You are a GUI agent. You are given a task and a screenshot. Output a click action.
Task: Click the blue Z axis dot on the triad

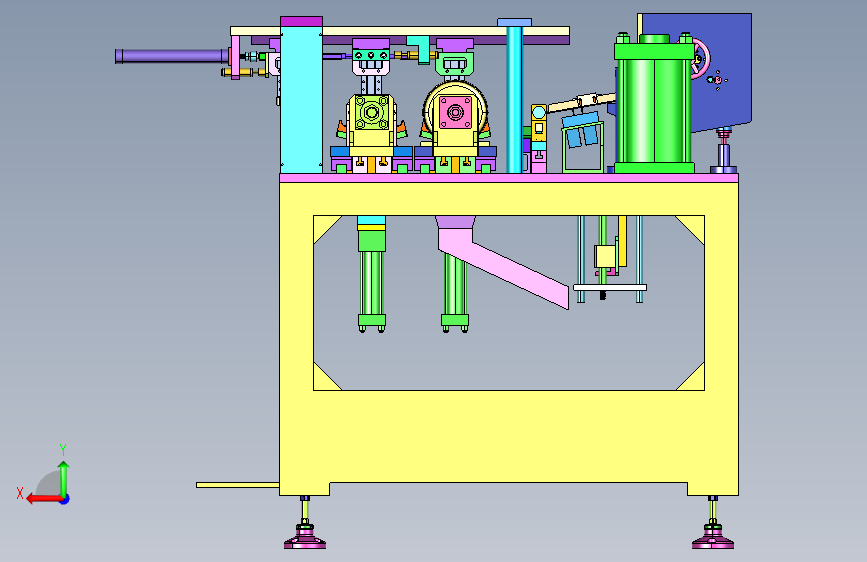point(65,500)
